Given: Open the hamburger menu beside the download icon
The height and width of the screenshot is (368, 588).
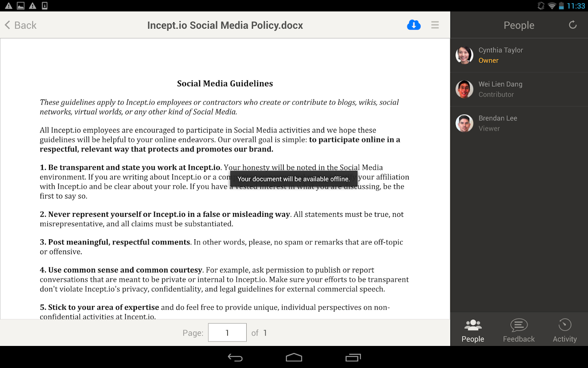Looking at the screenshot, I should [435, 25].
